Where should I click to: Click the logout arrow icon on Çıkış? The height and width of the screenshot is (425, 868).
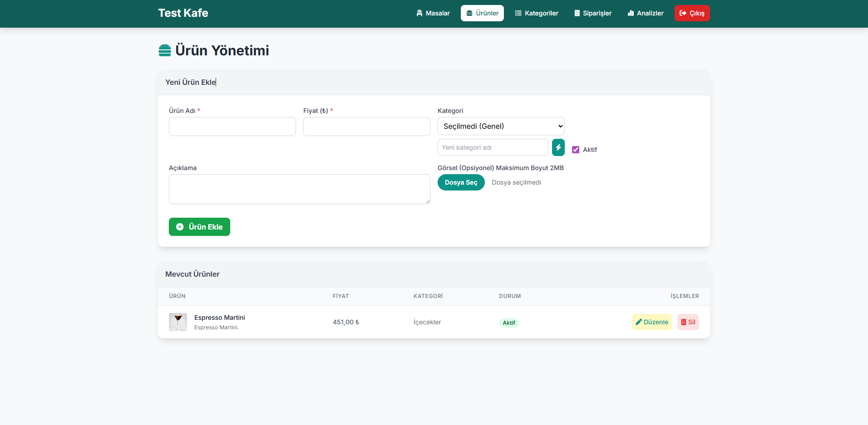[682, 13]
